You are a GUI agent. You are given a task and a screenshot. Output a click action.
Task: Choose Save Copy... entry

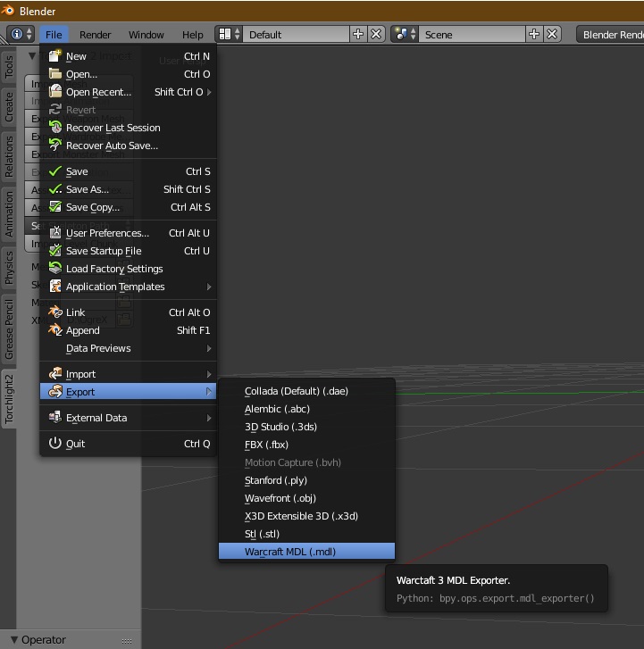129,207
